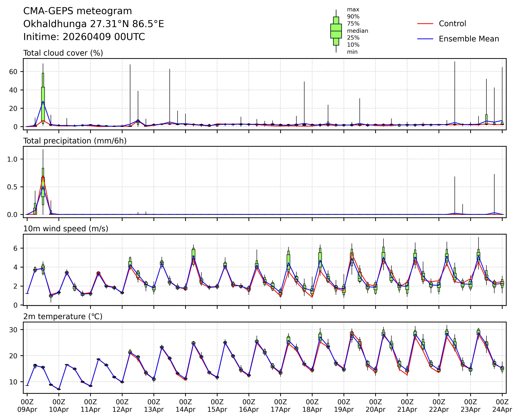Click the Okhaldhunga location coordinates text
The height and width of the screenshot is (420, 519).
click(94, 24)
